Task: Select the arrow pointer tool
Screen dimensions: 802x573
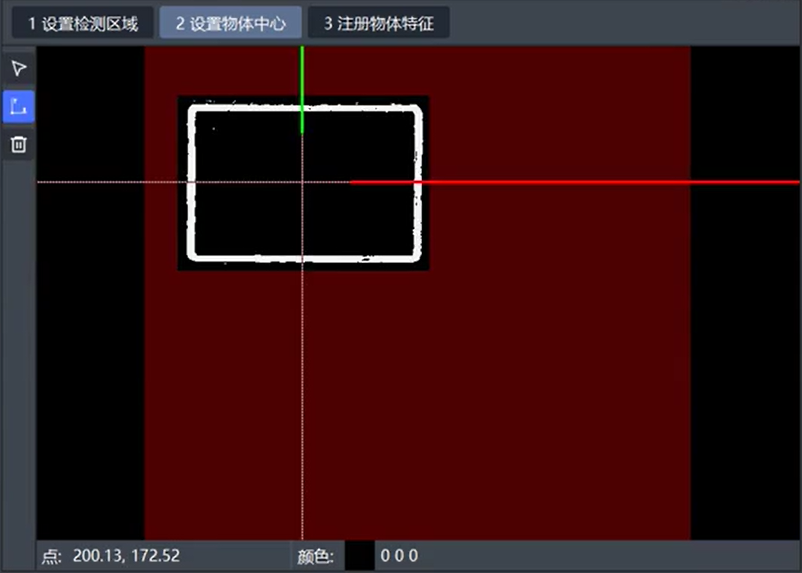Action: click(18, 68)
